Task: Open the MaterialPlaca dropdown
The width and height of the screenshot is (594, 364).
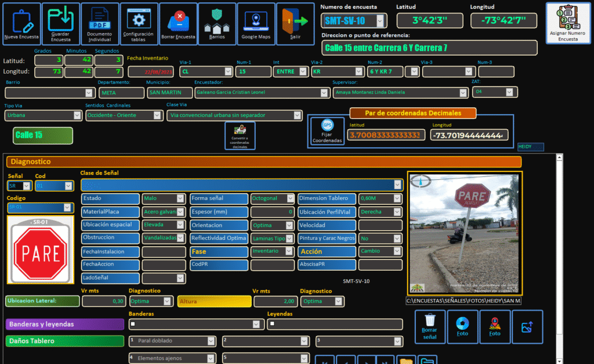Action: pyautogui.click(x=180, y=212)
